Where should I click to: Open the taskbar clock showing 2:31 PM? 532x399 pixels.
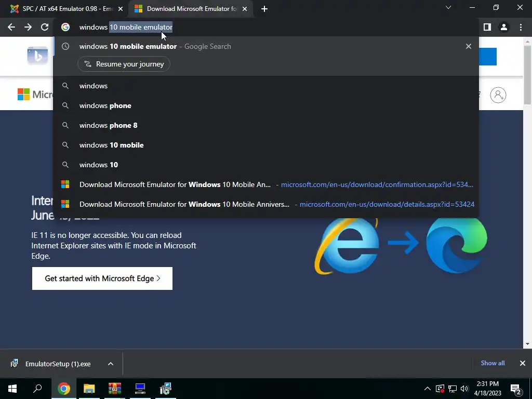click(x=487, y=389)
